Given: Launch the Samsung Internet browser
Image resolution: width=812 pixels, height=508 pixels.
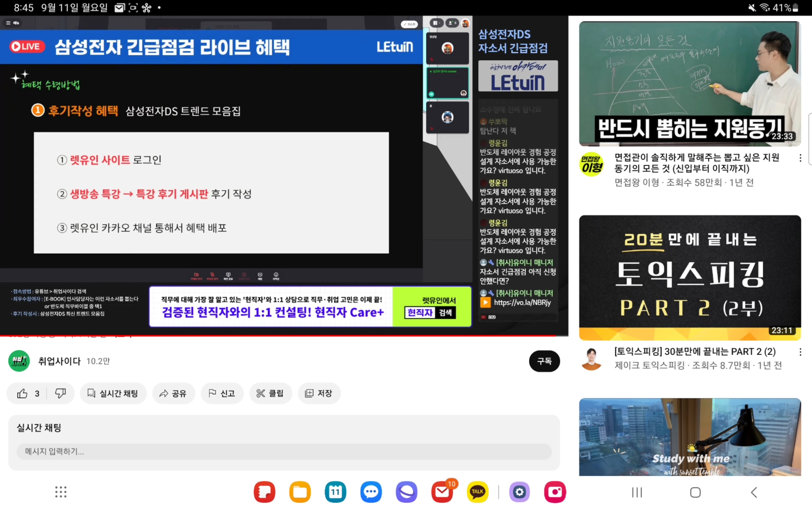Looking at the screenshot, I should pyautogui.click(x=407, y=492).
